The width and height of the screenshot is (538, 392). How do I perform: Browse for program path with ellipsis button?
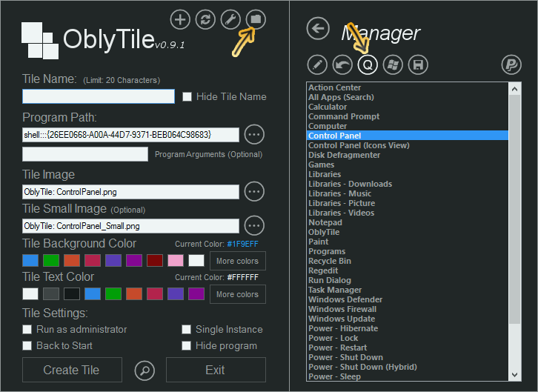coord(254,134)
